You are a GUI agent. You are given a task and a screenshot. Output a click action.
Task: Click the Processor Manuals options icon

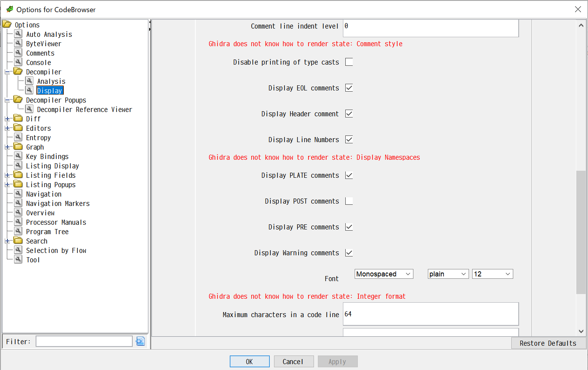tap(18, 222)
